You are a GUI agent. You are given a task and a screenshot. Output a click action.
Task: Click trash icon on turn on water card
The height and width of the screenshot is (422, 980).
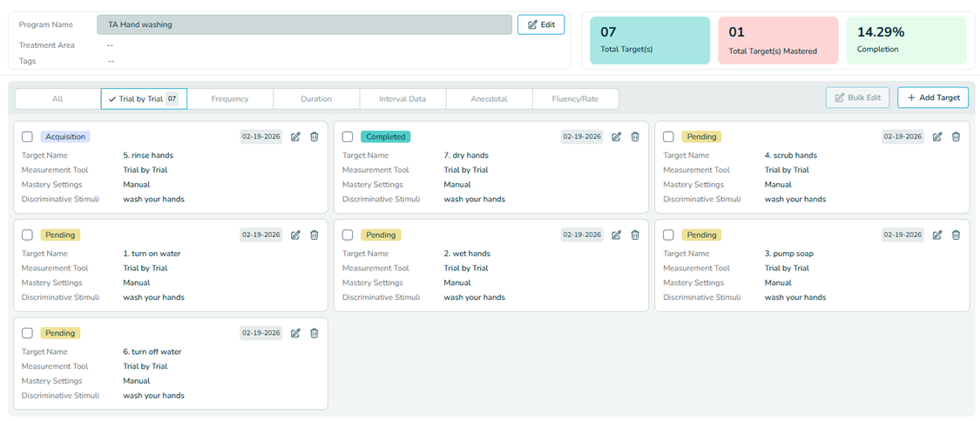tap(314, 235)
